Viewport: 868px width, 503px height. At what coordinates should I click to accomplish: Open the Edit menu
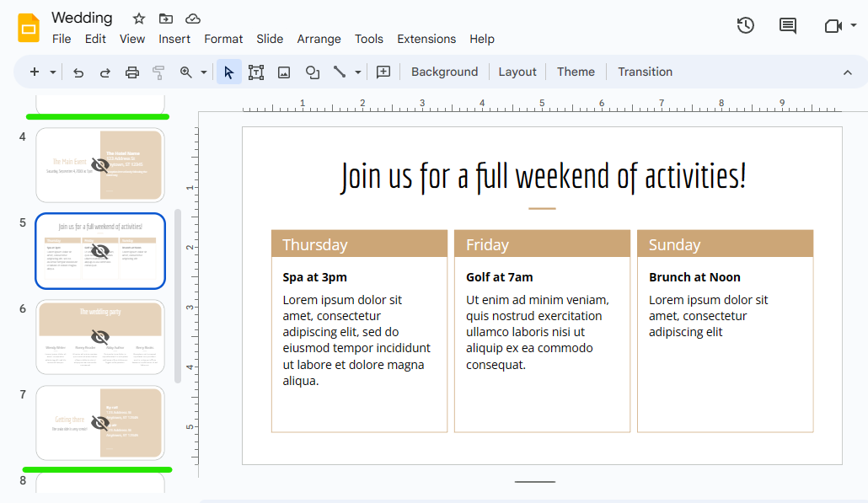(95, 40)
